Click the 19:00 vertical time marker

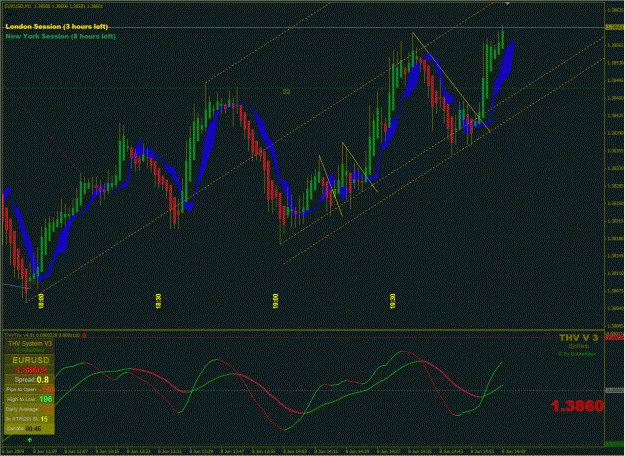(x=275, y=301)
